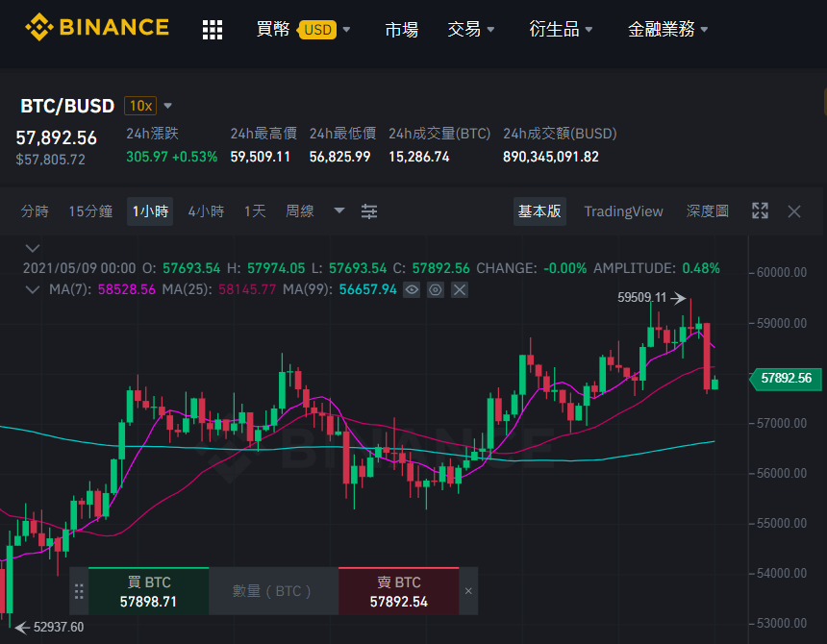Click the 數量 (BTC) quantity input field
This screenshot has height=644, width=827.
pos(273,591)
